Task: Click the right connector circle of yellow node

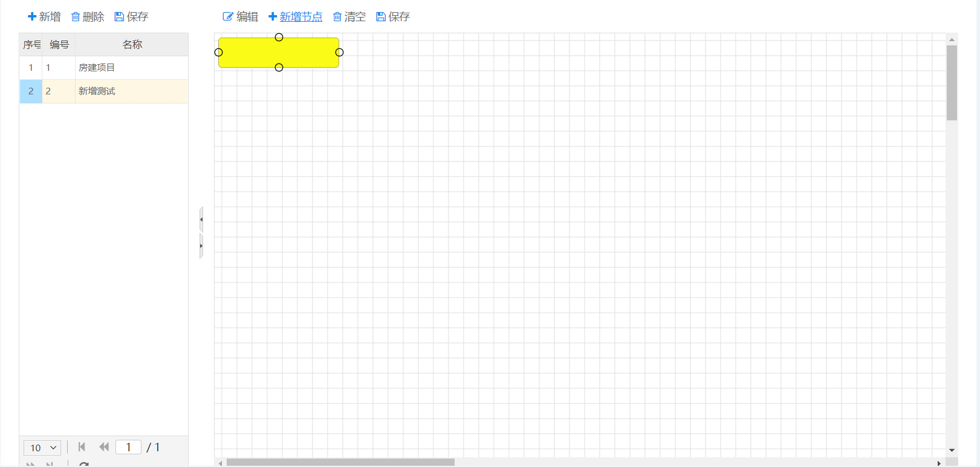Action: (339, 53)
